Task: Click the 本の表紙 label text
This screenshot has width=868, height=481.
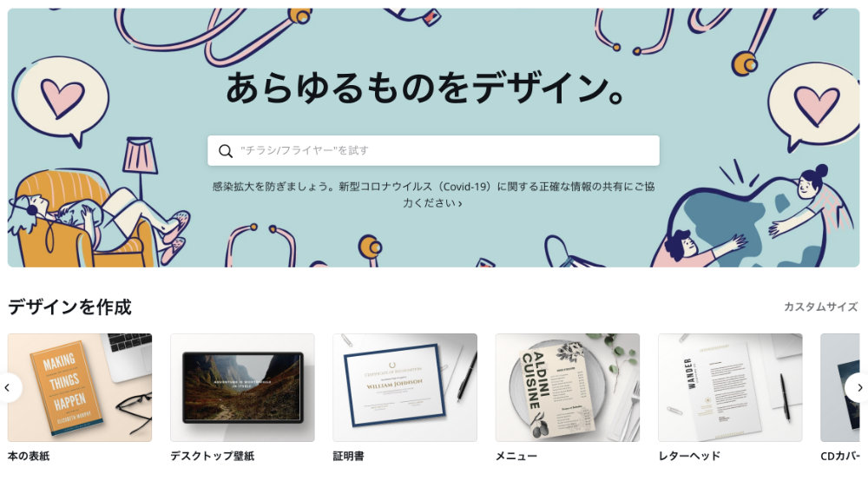Action: pos(29,456)
